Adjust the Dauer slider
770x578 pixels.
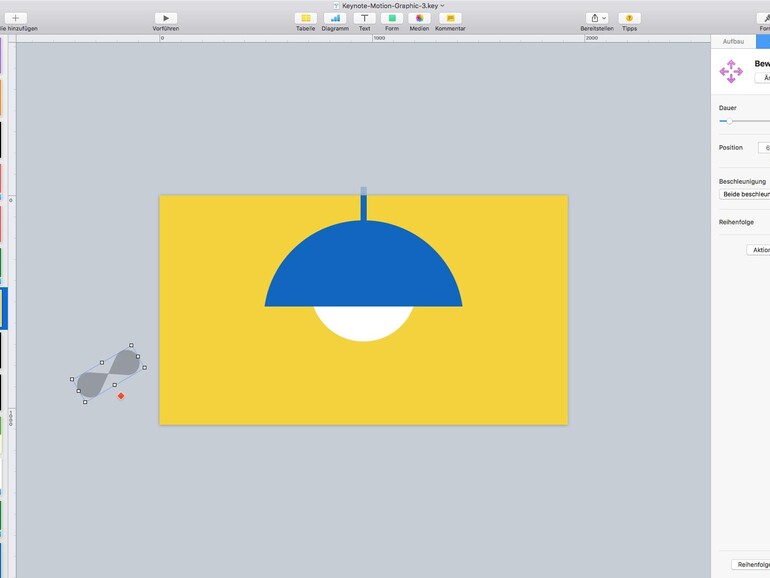(729, 121)
